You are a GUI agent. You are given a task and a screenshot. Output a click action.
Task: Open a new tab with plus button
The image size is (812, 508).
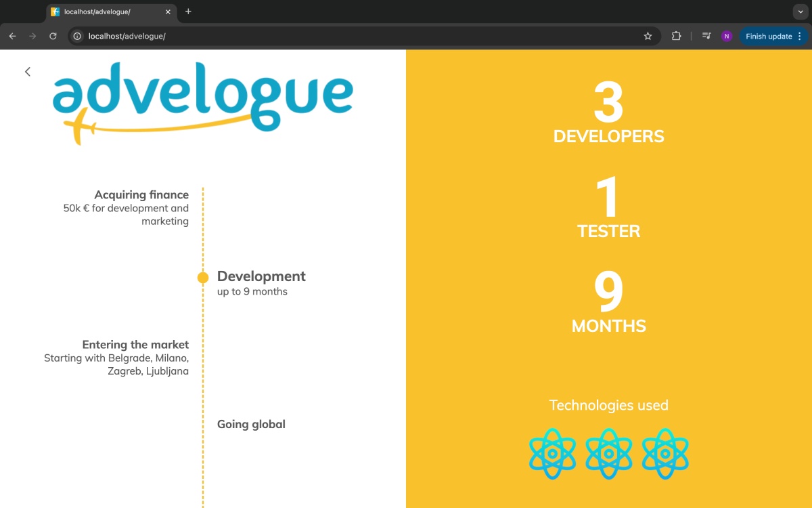pos(188,12)
